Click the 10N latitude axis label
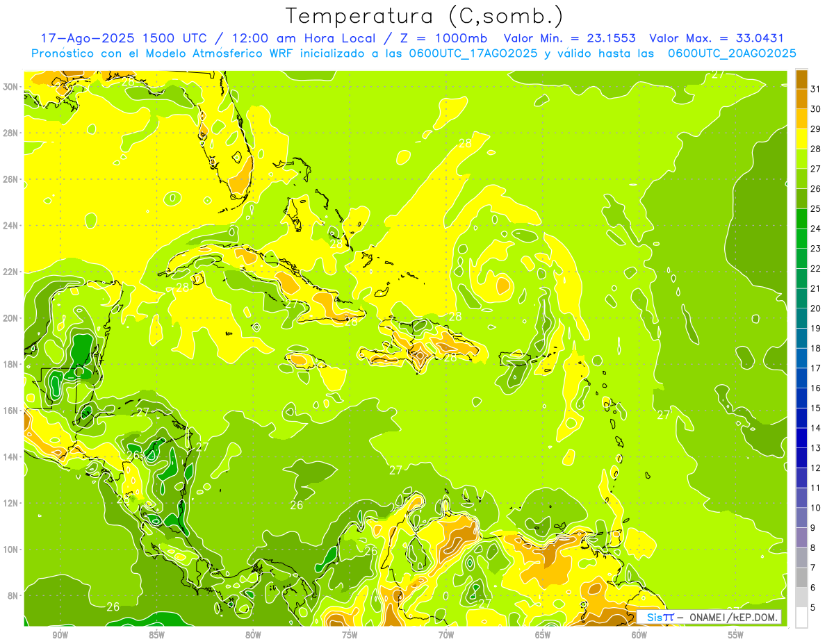Viewport: 834px width, 644px height. [x=12, y=549]
